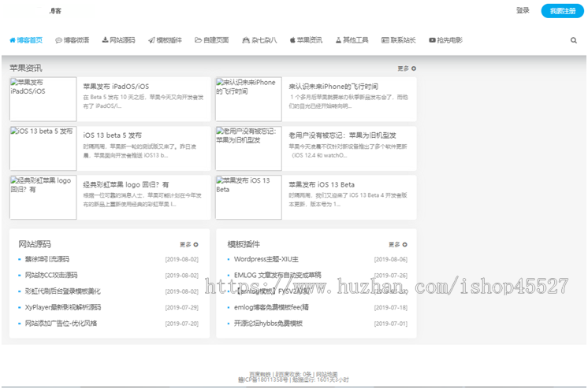
Task: Click the blue 我要注册 button
Action: coord(563,11)
